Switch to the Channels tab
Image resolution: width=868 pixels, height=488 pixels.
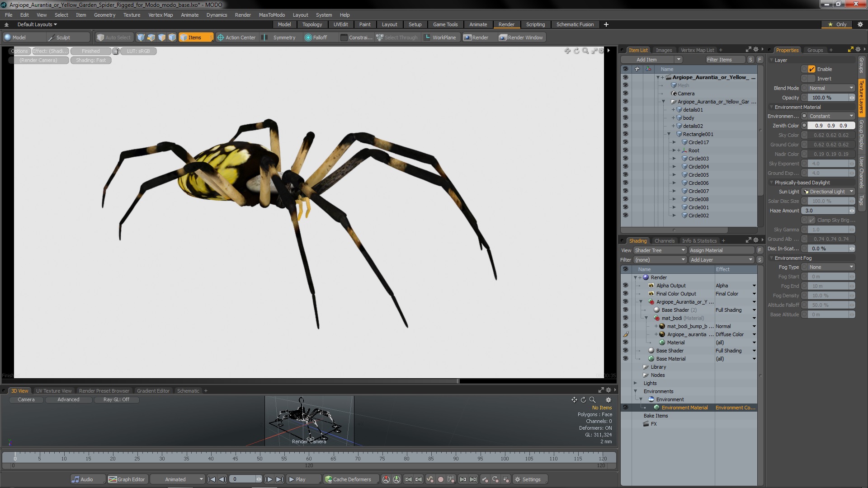(x=665, y=241)
